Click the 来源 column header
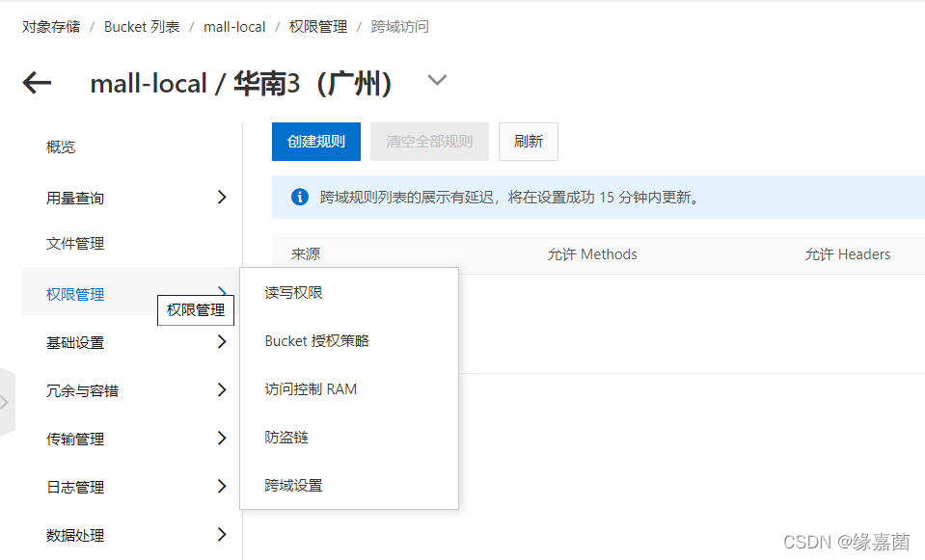This screenshot has height=560, width=925. (306, 254)
